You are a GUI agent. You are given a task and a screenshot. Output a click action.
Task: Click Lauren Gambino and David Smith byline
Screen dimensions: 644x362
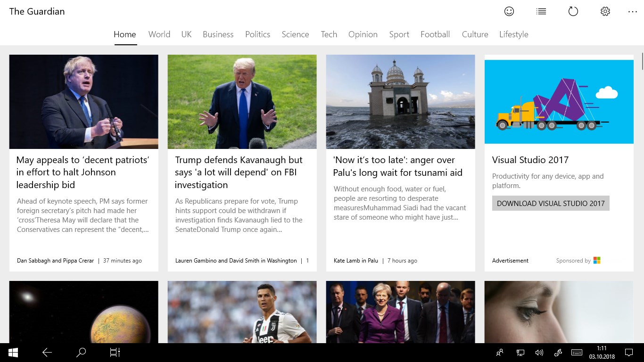tap(236, 261)
